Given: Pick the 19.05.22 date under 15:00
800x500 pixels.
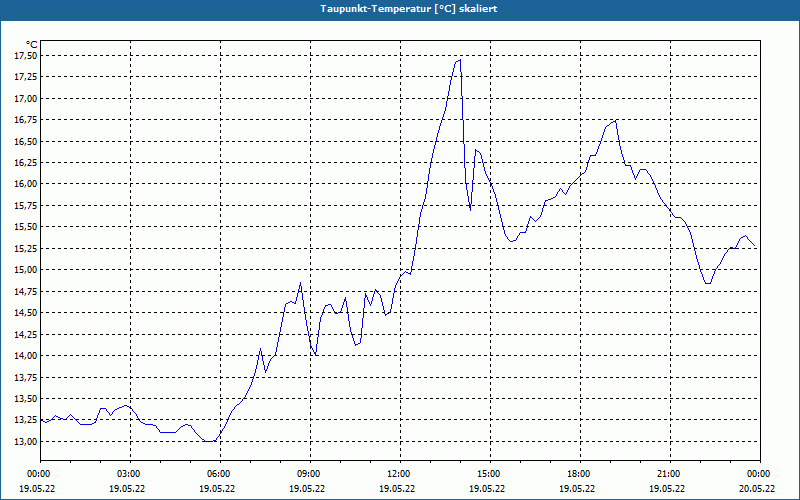Looking at the screenshot, I should click(x=487, y=489).
